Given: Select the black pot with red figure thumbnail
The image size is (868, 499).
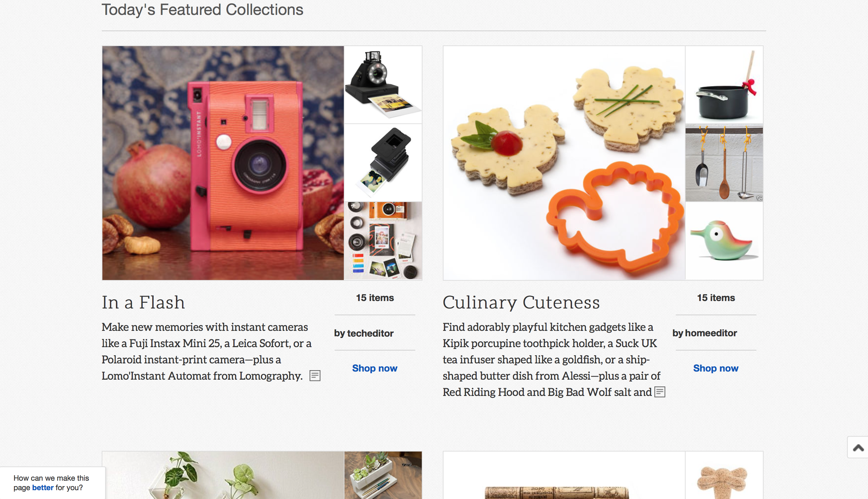Looking at the screenshot, I should tap(724, 85).
